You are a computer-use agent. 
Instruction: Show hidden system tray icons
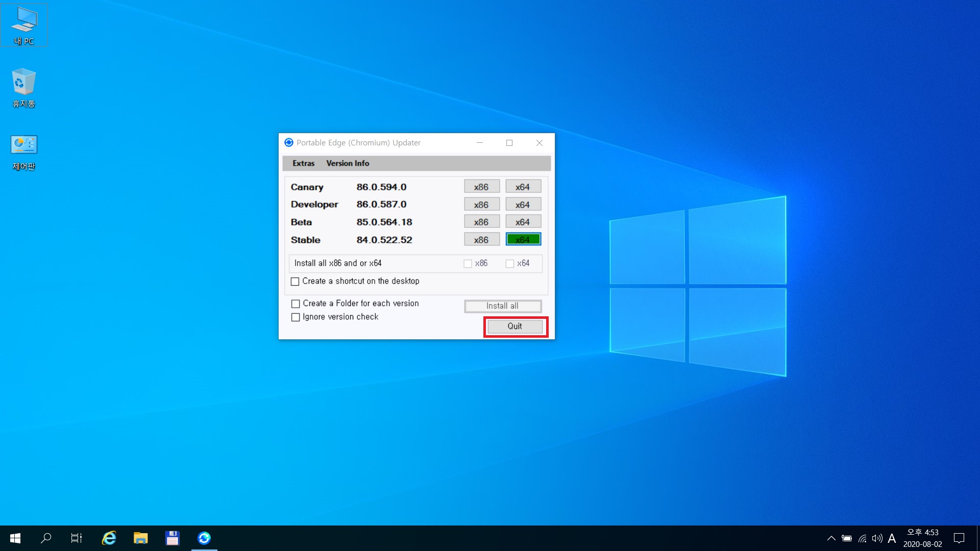pyautogui.click(x=831, y=538)
